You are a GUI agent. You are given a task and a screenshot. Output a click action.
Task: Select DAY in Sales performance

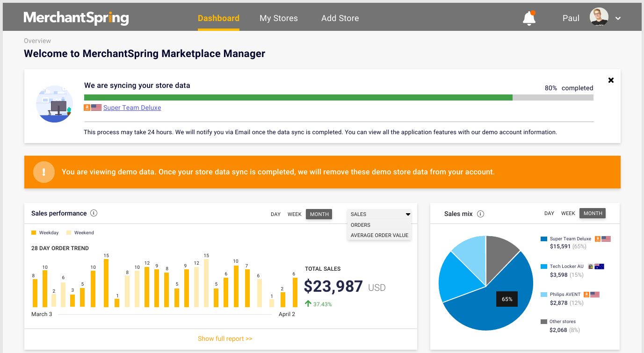coord(275,214)
